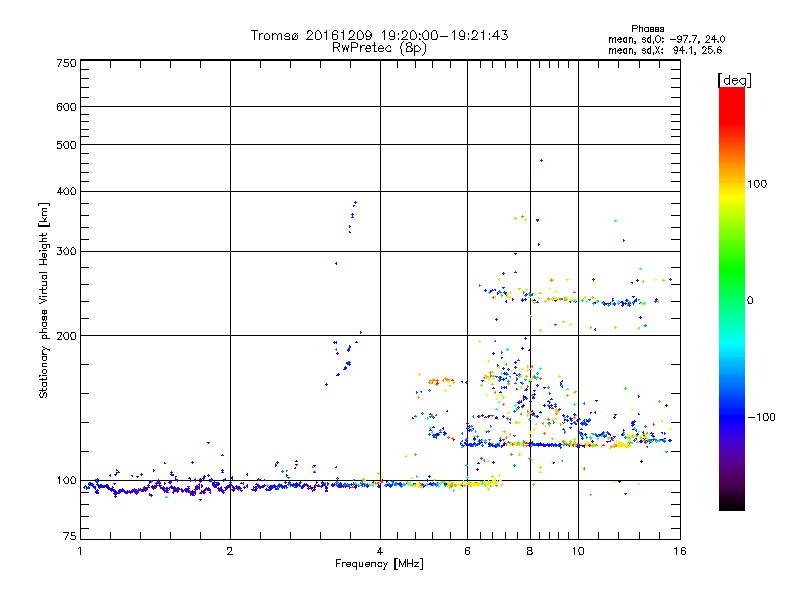Click the colorbar tick label '-100'
800x600 pixels.
[761, 417]
